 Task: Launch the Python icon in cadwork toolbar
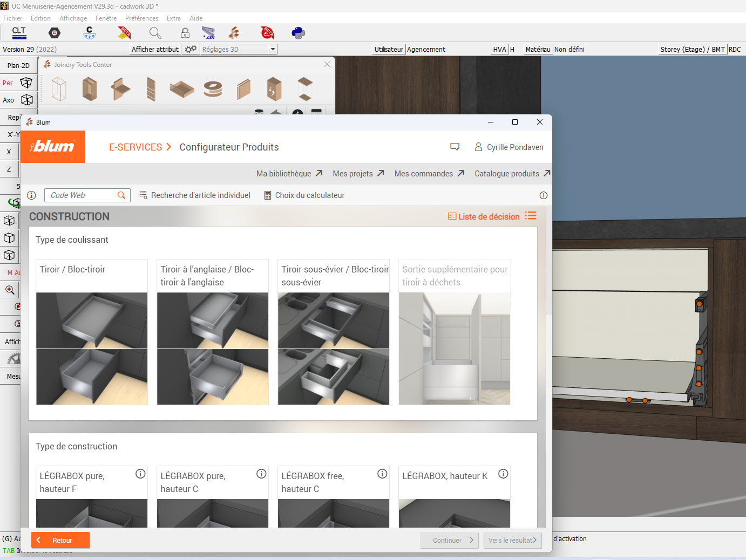(298, 33)
